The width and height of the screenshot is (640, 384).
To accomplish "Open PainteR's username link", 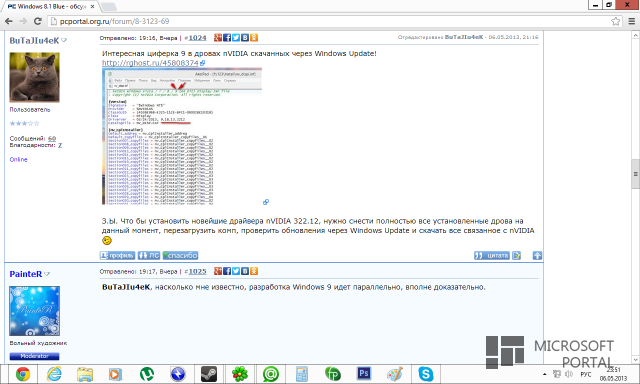I will tap(26, 274).
